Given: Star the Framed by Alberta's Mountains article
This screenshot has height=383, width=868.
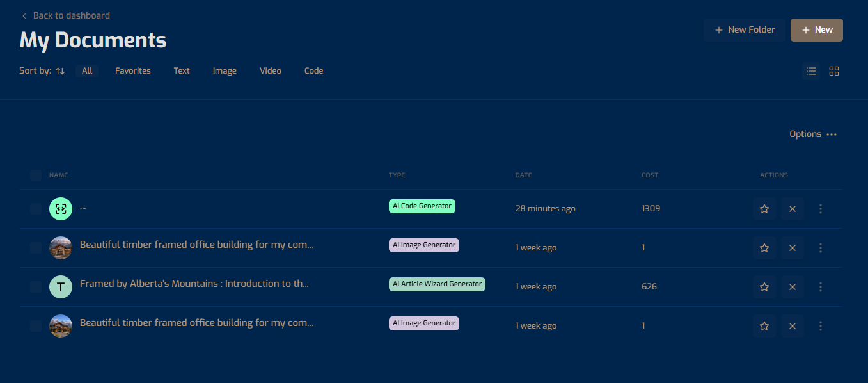Looking at the screenshot, I should [764, 287].
